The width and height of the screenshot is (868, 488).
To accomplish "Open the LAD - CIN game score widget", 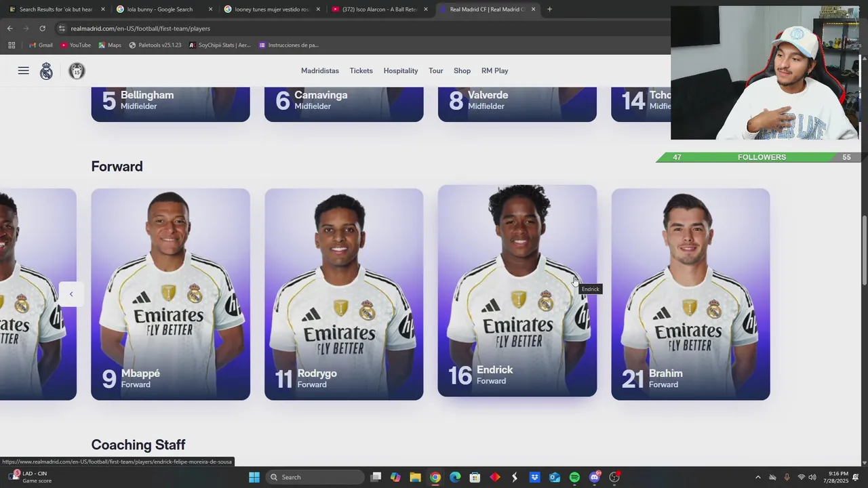I will point(30,477).
